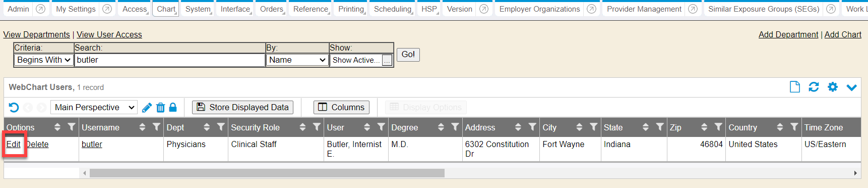The image size is (868, 188).
Task: Open the gear settings for WebChart Users
Action: click(833, 87)
